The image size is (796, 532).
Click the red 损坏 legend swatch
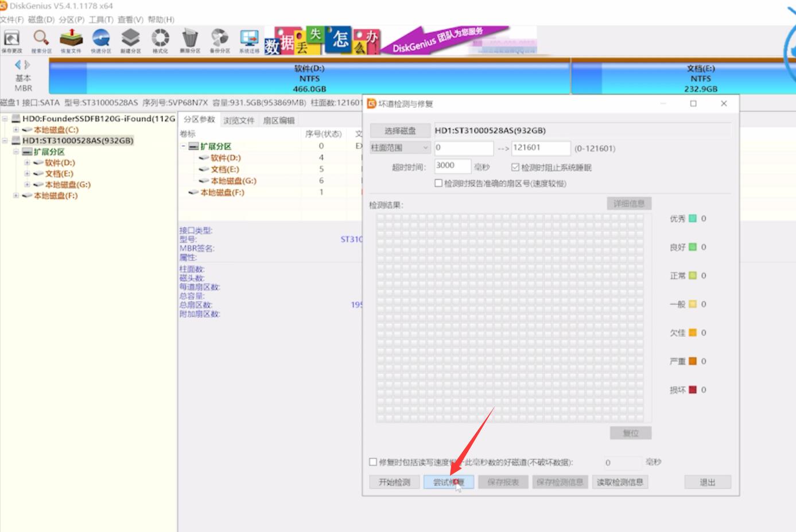[x=693, y=390]
